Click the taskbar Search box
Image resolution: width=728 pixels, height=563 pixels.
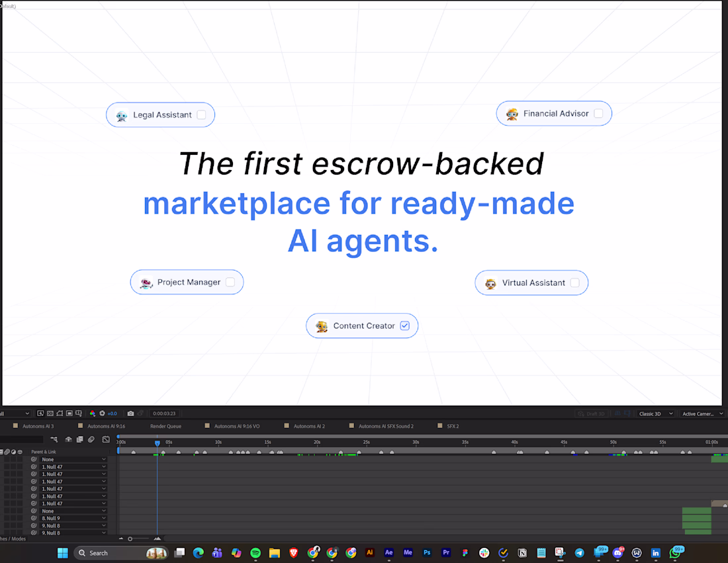pyautogui.click(x=120, y=553)
